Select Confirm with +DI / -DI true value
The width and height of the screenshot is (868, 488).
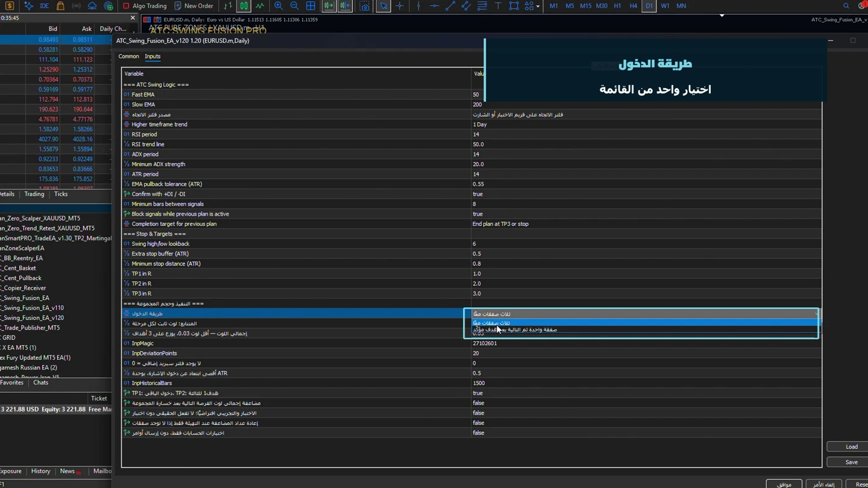pos(646,194)
